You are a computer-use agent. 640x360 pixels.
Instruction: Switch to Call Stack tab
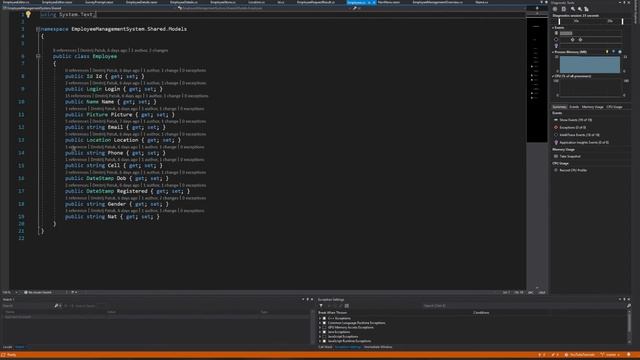pos(325,347)
